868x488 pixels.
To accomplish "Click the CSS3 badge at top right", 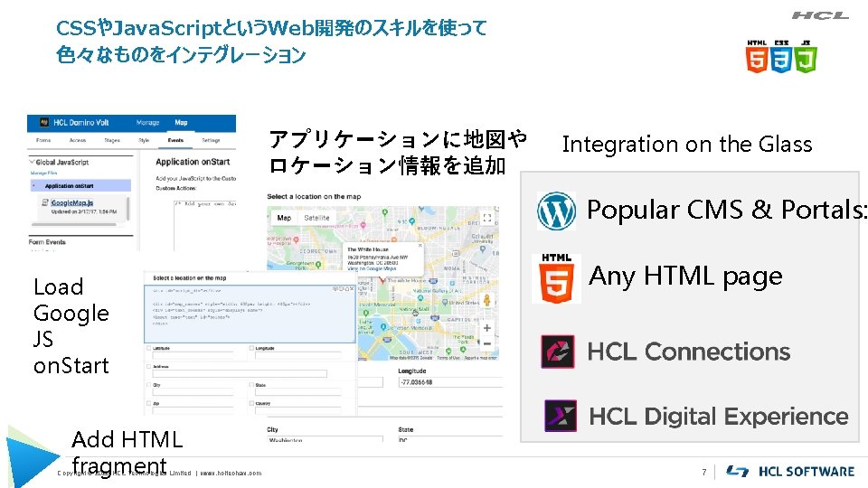I will coord(781,57).
